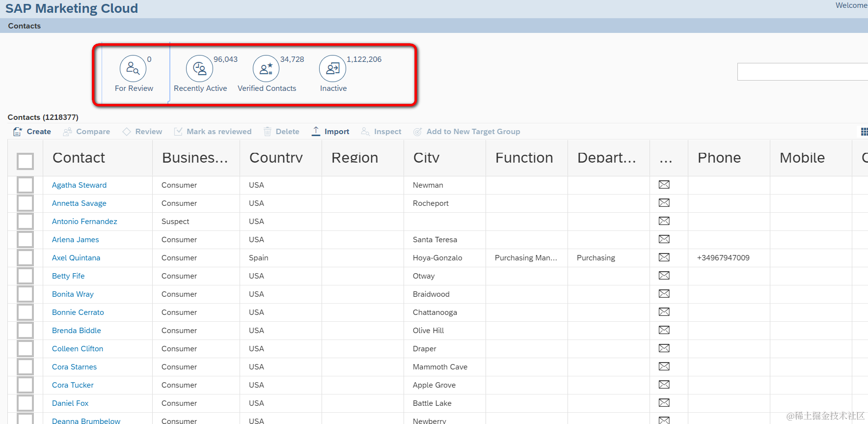Check the box for Bonnie Cerrato
The height and width of the screenshot is (424, 868).
(x=25, y=312)
